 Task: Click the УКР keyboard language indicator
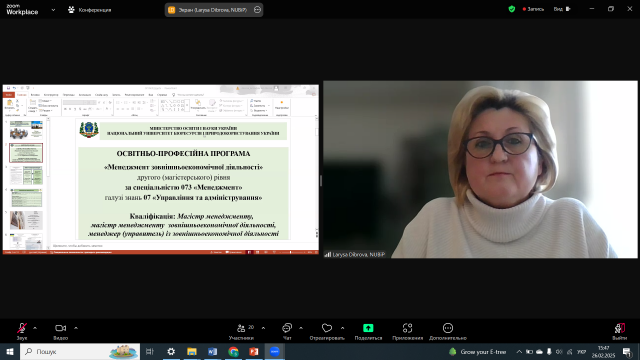click(x=582, y=351)
